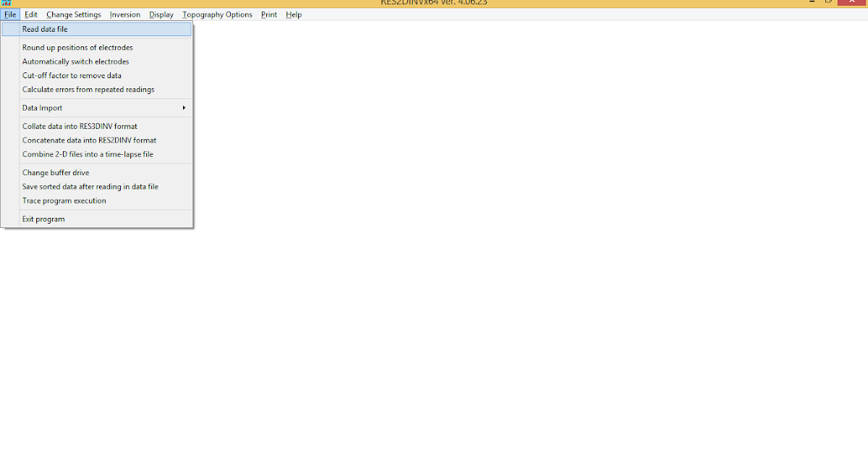Image resolution: width=868 pixels, height=456 pixels.
Task: Open the Inversion menu
Action: click(125, 14)
